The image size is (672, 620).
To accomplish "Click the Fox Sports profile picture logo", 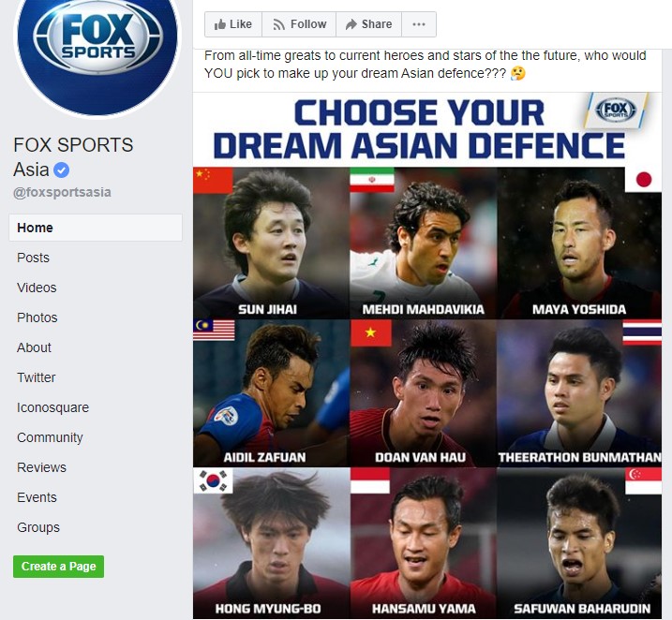I will (x=97, y=52).
